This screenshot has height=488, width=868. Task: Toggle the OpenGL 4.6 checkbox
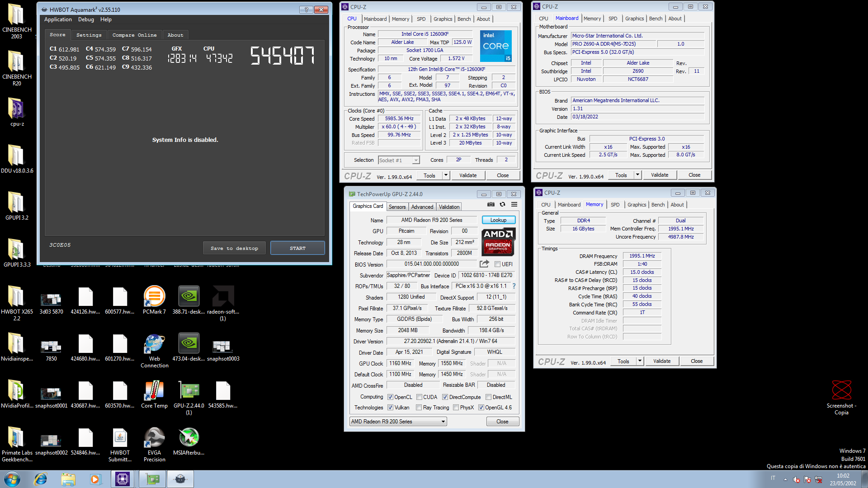(481, 408)
